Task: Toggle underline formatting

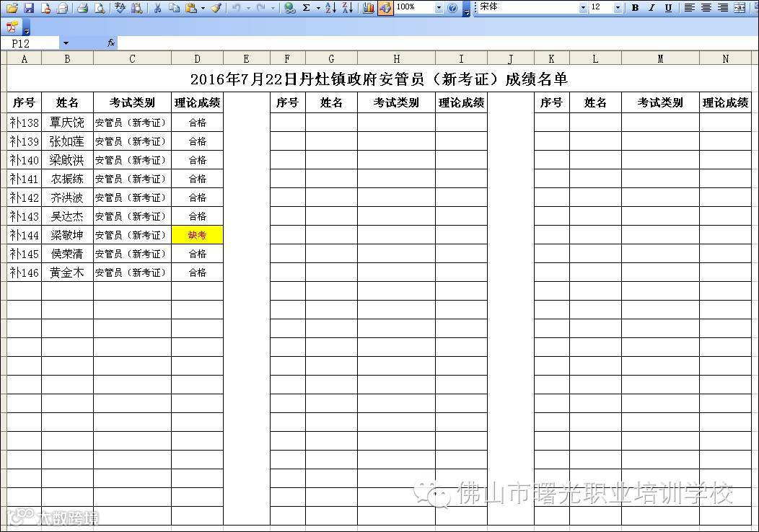Action: click(669, 8)
